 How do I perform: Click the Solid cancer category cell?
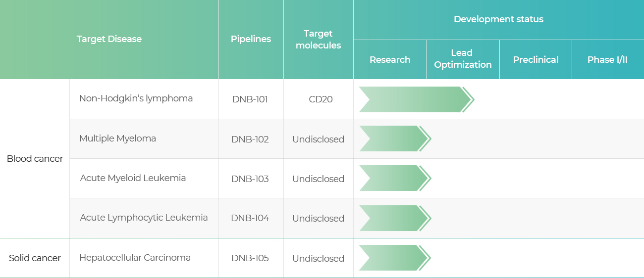tap(35, 258)
